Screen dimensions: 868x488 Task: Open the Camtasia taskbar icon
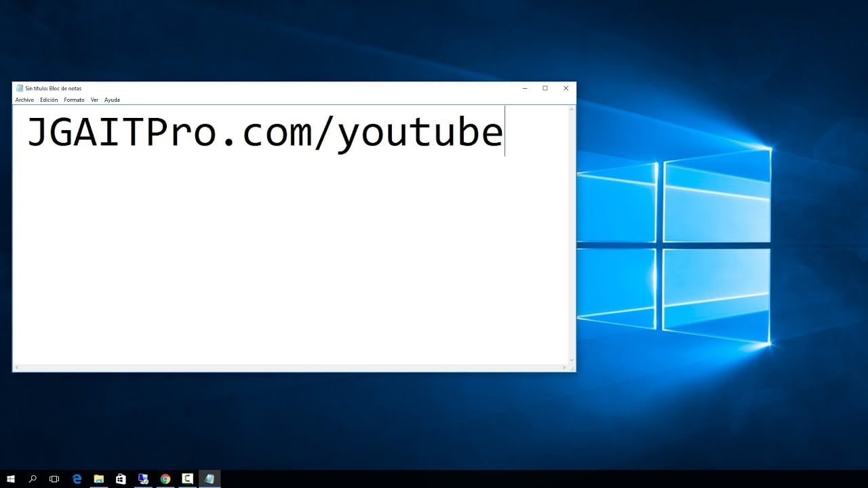pyautogui.click(x=187, y=479)
